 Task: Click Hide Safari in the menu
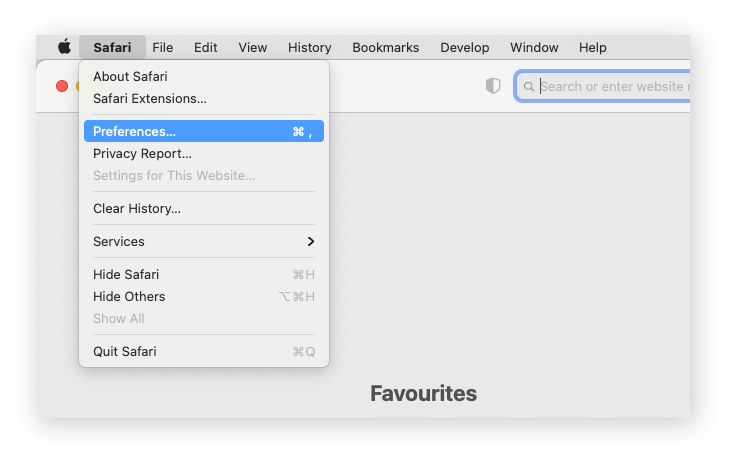(x=126, y=274)
